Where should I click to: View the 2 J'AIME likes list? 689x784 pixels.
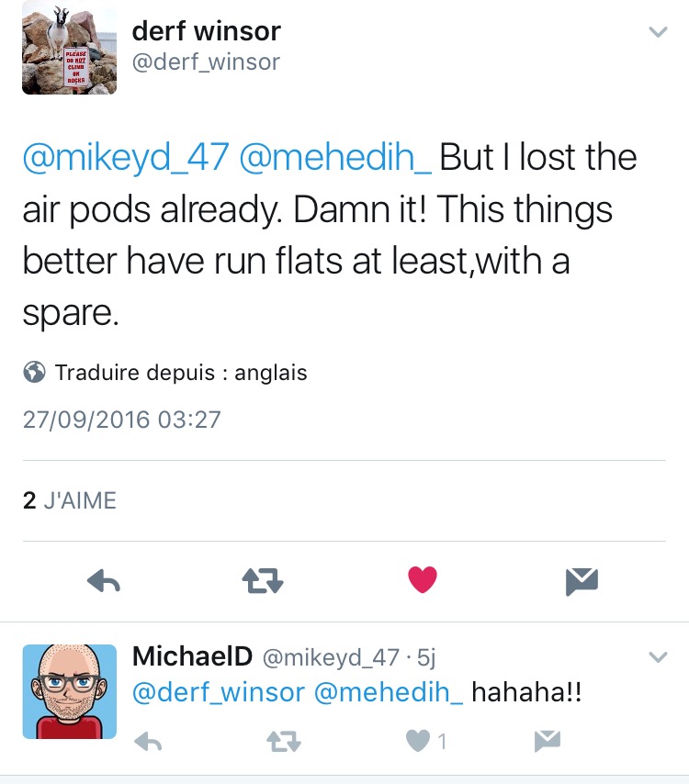(x=70, y=500)
